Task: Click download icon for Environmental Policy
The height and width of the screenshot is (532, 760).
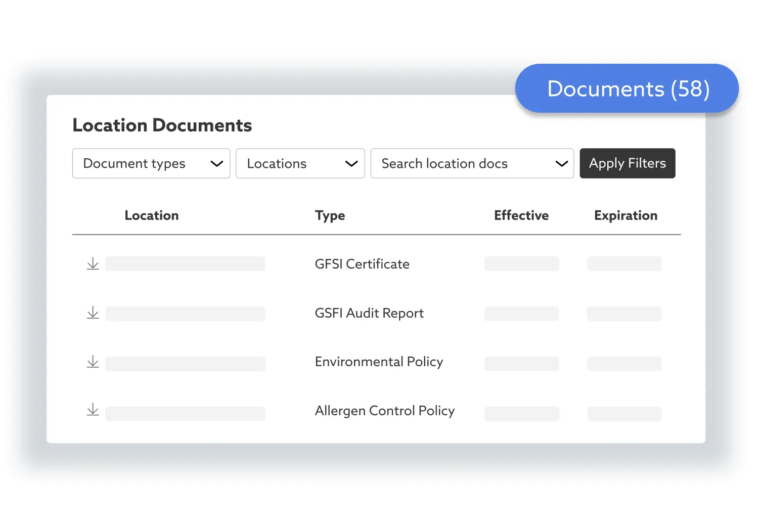Action: coord(93,362)
